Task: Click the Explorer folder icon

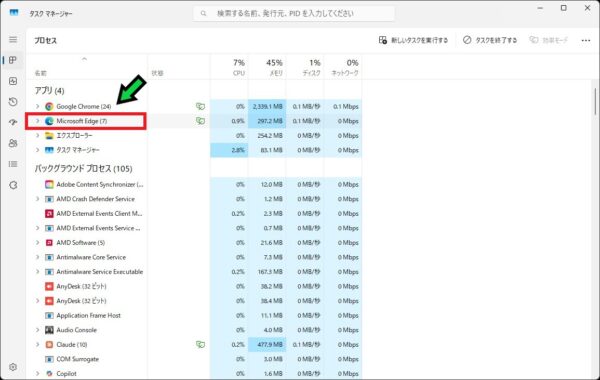Action: pyautogui.click(x=49, y=135)
